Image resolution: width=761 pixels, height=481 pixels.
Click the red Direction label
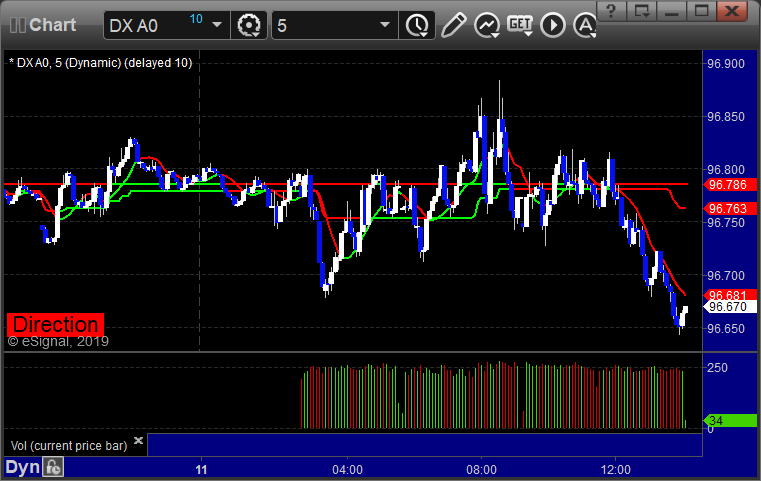pyautogui.click(x=55, y=324)
